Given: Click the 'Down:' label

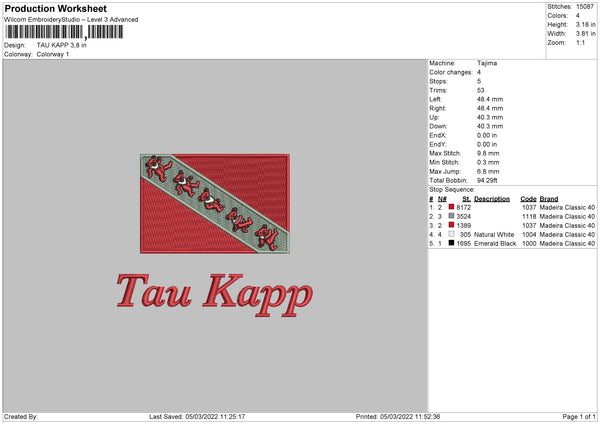Looking at the screenshot, I should tap(438, 126).
